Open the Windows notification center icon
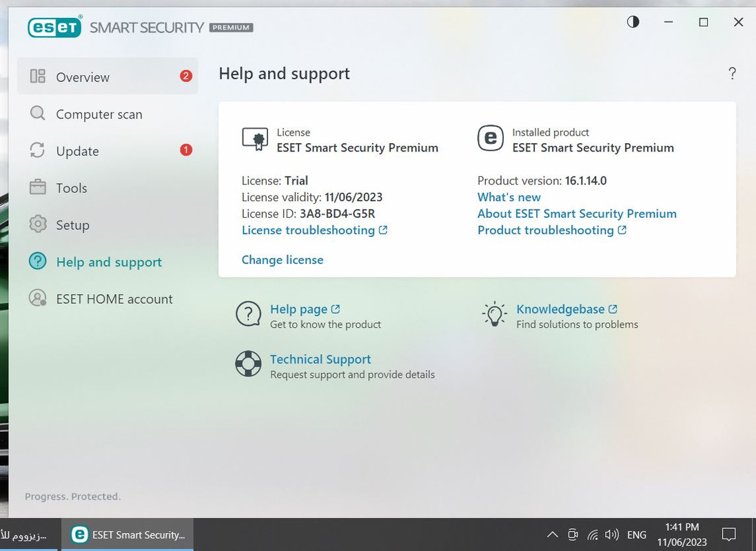This screenshot has width=756, height=551. pyautogui.click(x=728, y=534)
